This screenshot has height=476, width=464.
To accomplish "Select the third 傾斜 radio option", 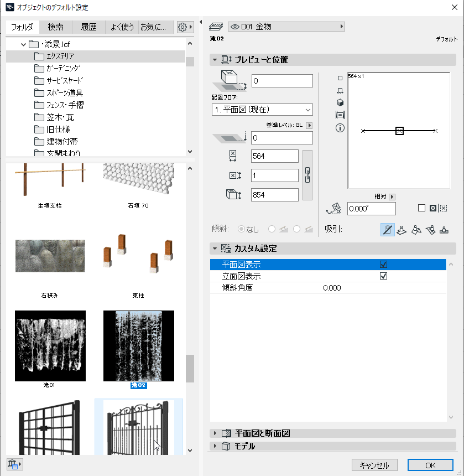I will (296, 229).
